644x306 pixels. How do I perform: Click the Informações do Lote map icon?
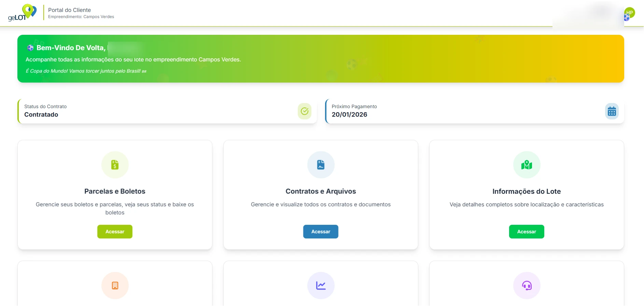click(x=527, y=165)
